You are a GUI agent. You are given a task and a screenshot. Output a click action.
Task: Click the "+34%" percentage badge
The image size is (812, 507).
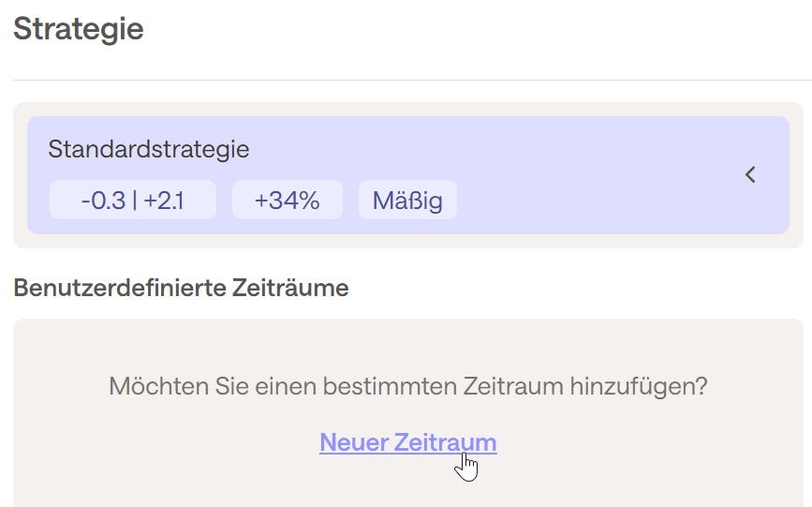(x=287, y=201)
